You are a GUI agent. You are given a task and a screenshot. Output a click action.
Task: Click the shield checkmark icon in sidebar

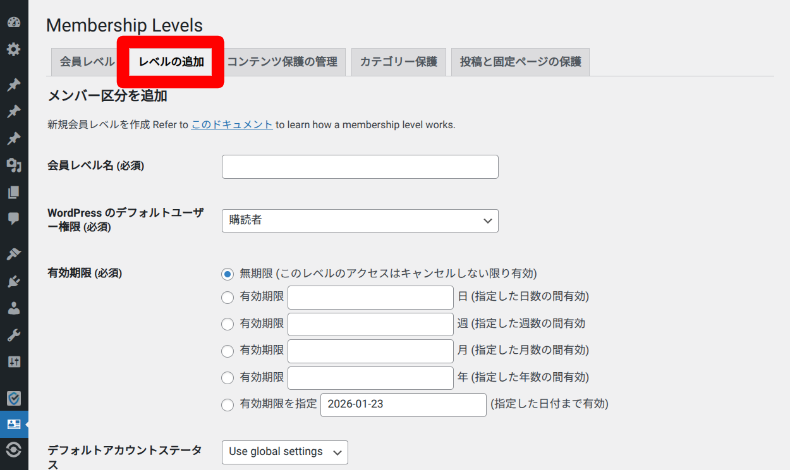coord(14,398)
